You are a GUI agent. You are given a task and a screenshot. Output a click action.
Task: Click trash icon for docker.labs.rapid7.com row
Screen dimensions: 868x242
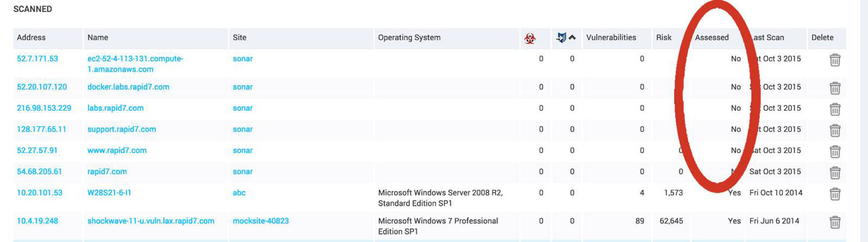click(x=835, y=88)
